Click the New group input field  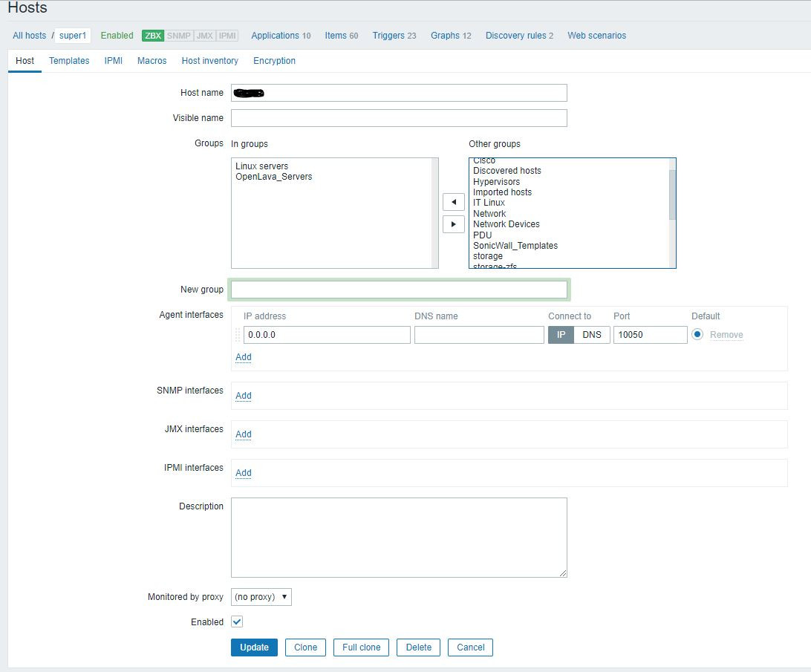click(399, 290)
